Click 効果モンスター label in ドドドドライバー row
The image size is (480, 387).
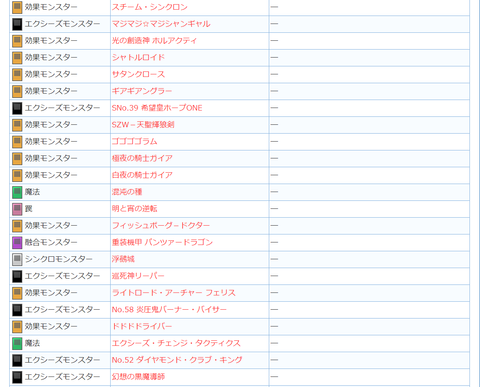coord(51,326)
